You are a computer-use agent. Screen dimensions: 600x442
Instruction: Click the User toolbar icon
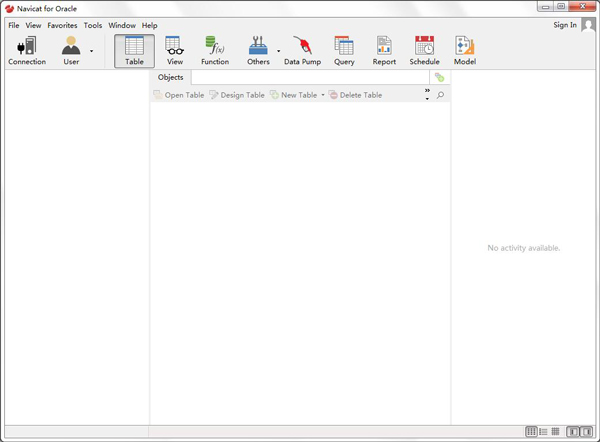click(x=71, y=51)
